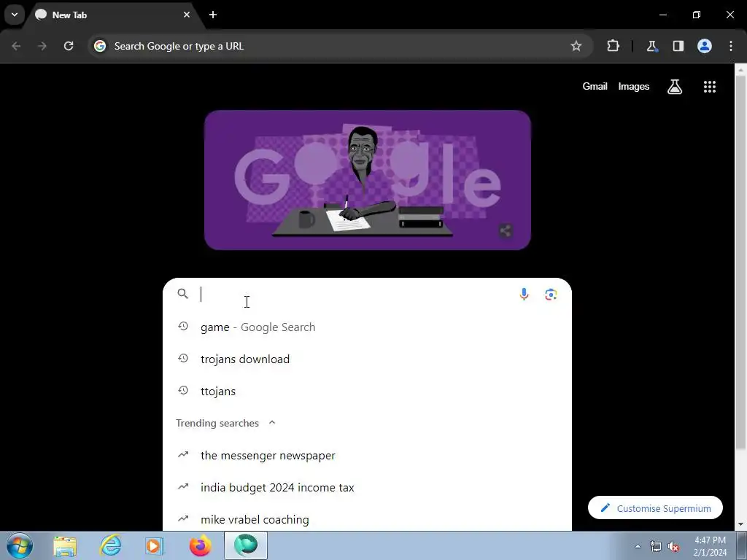The image size is (747, 560).
Task: Click the muted volume tray icon
Action: [673, 546]
